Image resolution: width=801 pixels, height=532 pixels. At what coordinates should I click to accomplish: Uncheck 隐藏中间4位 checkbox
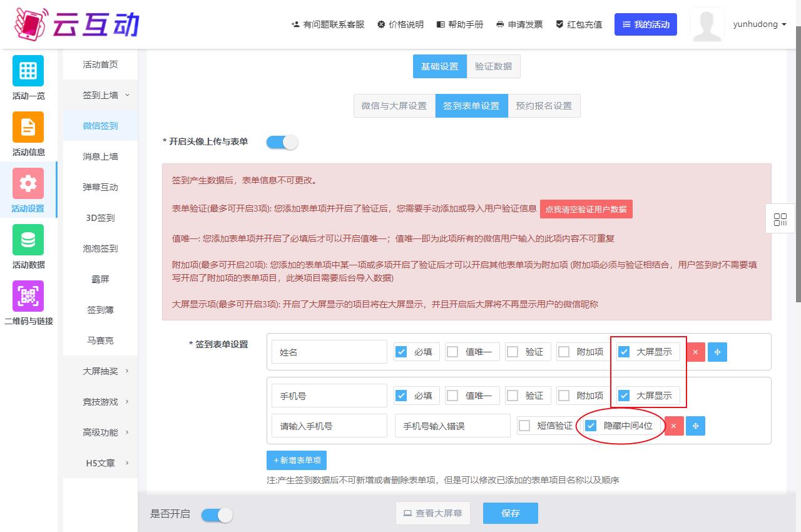pos(591,426)
